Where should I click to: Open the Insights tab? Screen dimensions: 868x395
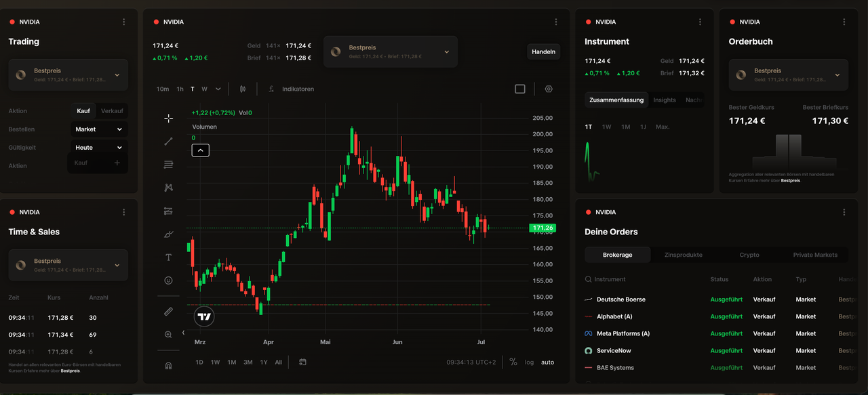coord(665,100)
